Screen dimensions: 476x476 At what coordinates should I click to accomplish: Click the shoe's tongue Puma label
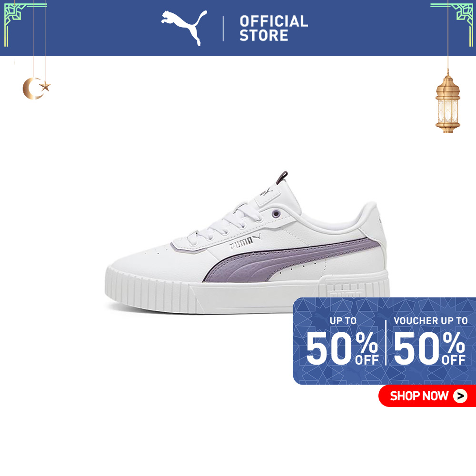[266, 192]
